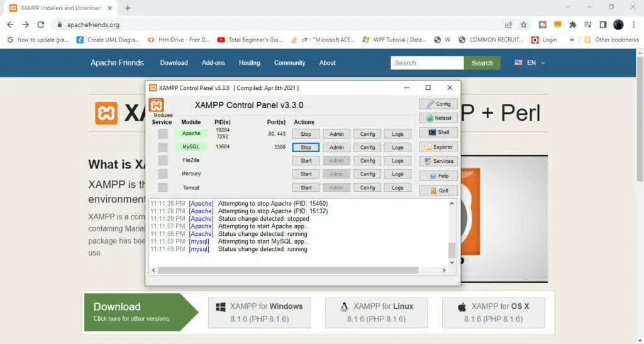Open Chrome three-dot menu
Screen dimensions: 644x344
[634, 25]
